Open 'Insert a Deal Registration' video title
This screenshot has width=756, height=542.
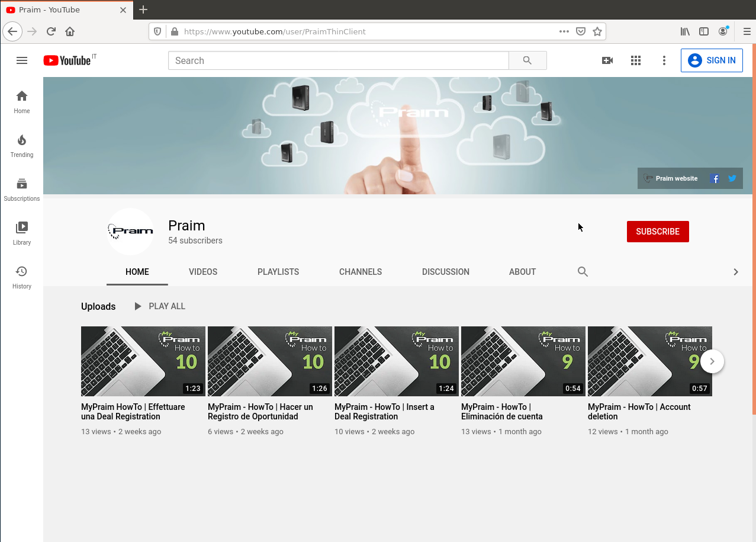click(384, 412)
